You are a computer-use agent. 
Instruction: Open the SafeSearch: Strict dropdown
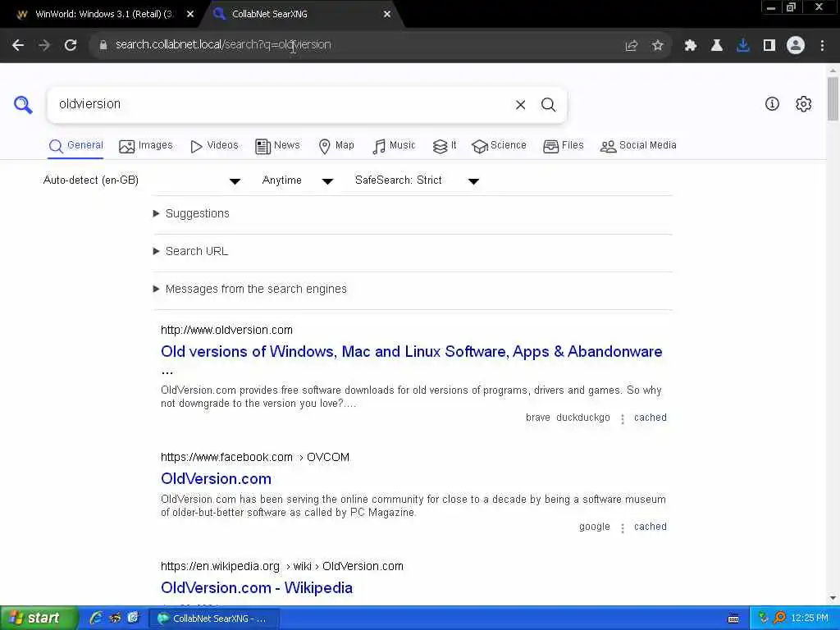[x=417, y=180]
